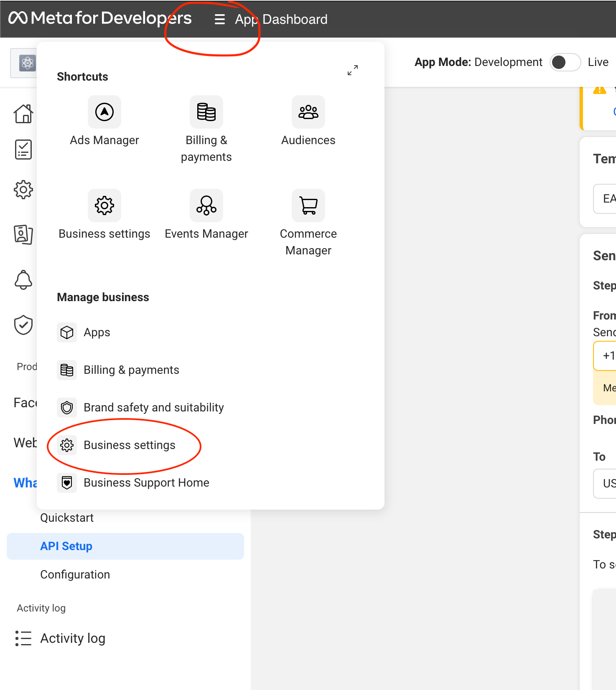Expand the shortcuts panel with arrows icon
The height and width of the screenshot is (690, 616).
[x=353, y=70]
